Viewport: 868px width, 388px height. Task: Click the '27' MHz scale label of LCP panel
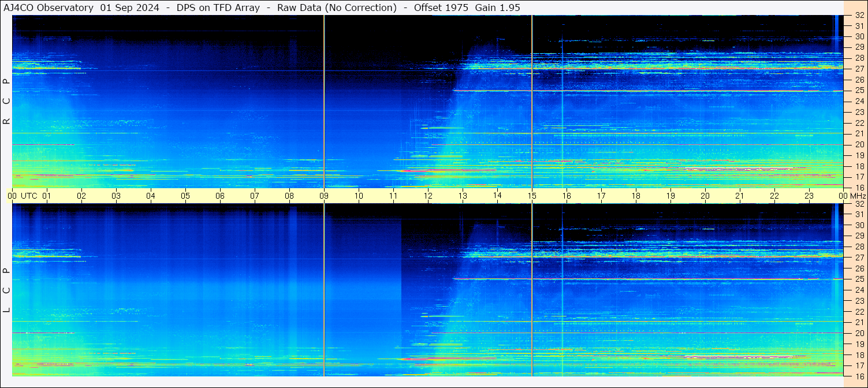click(x=859, y=258)
